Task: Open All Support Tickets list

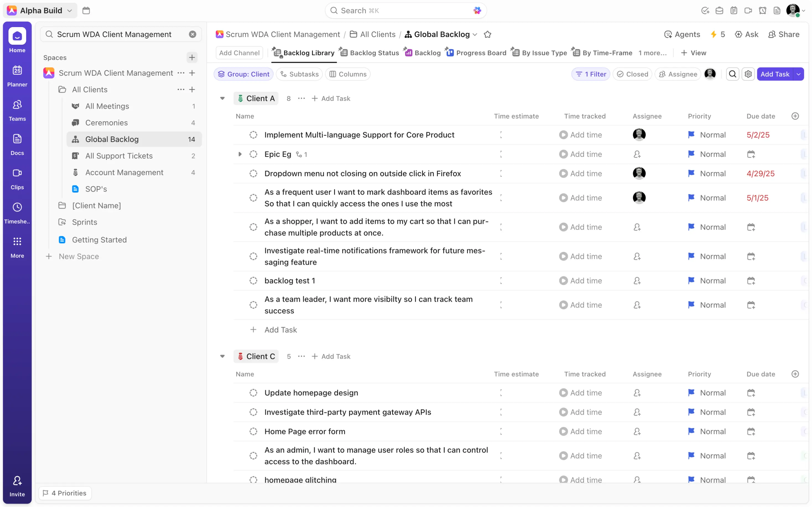Action: point(119,156)
